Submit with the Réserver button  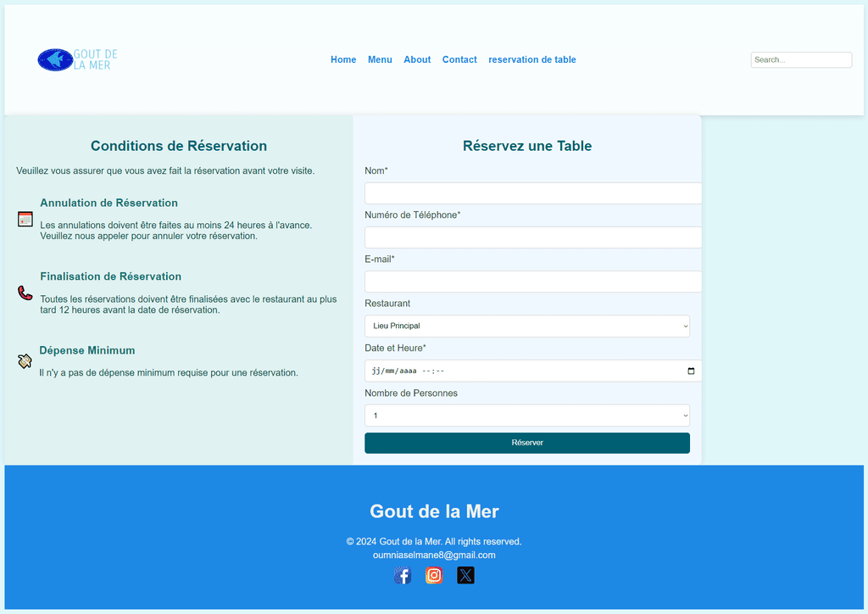pyautogui.click(x=527, y=443)
